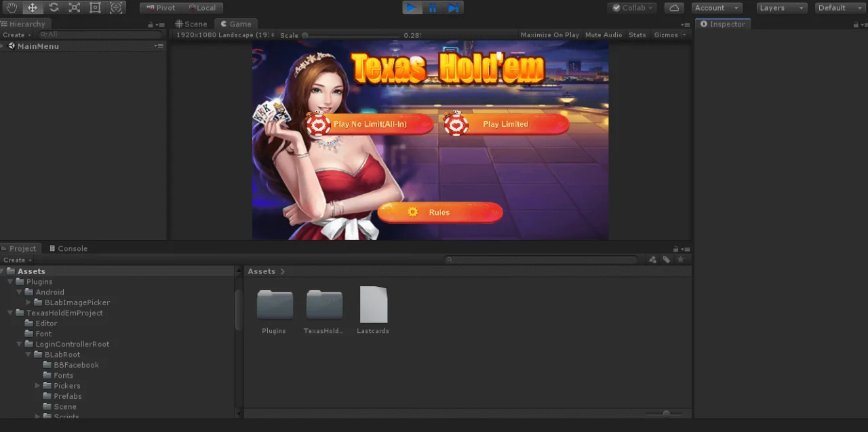Collapse the Plugins folder in tree
868x432 pixels.
click(10, 281)
